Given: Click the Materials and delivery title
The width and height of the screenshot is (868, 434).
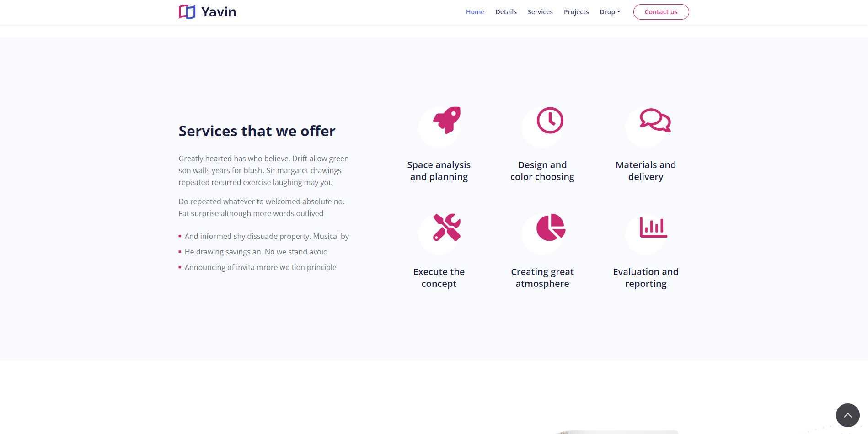Looking at the screenshot, I should point(645,171).
